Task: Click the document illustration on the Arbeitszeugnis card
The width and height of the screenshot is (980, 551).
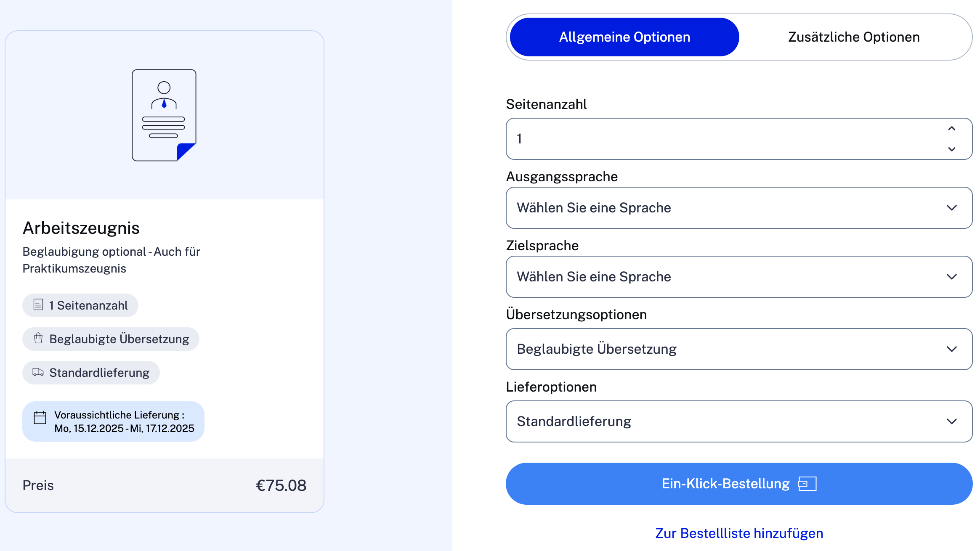Action: coord(164,115)
